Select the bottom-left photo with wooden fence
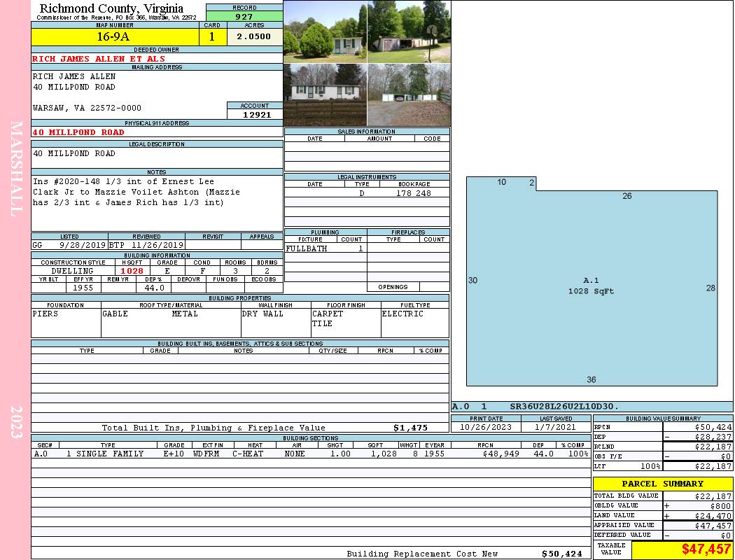Viewport: 735px width, 560px height. coord(325,94)
